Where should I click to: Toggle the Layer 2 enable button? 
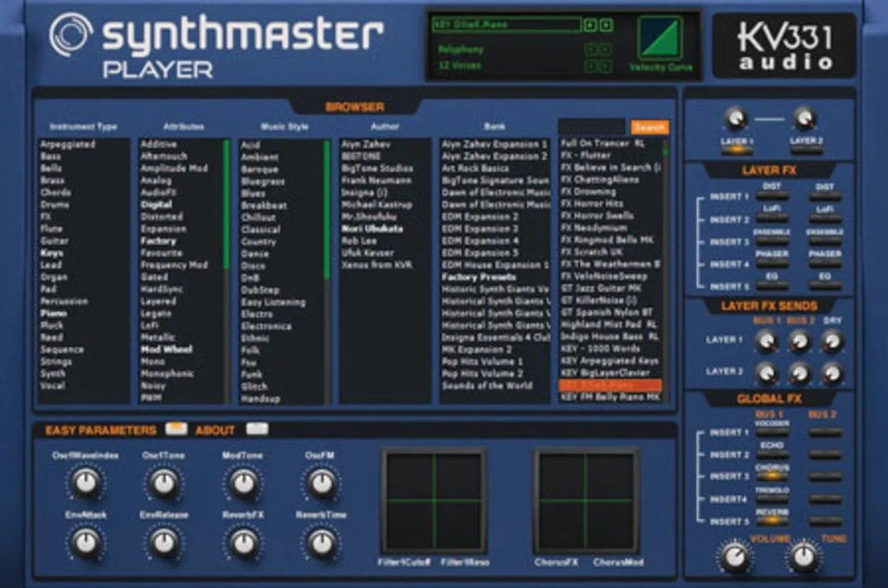coord(806,150)
